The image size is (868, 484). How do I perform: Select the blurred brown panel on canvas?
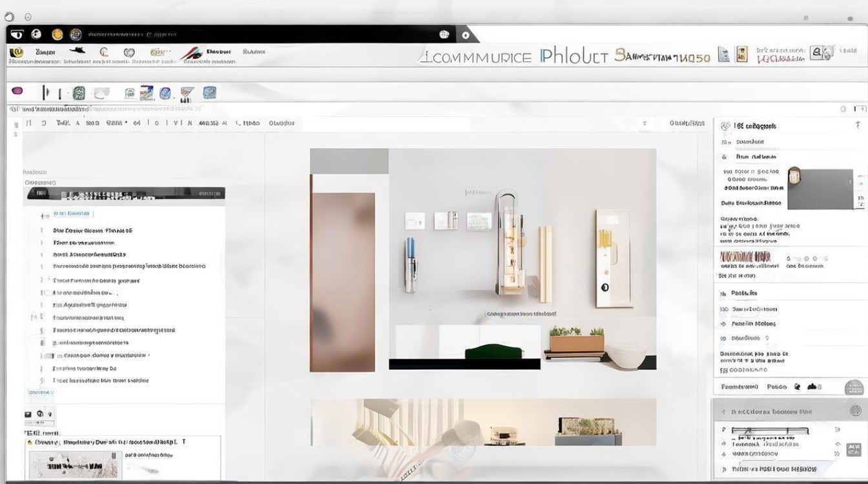click(x=342, y=282)
